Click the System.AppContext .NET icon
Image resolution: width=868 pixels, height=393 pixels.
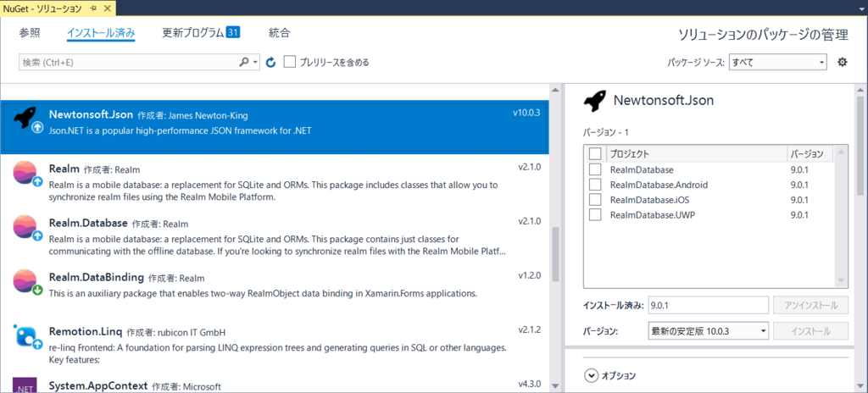25,385
